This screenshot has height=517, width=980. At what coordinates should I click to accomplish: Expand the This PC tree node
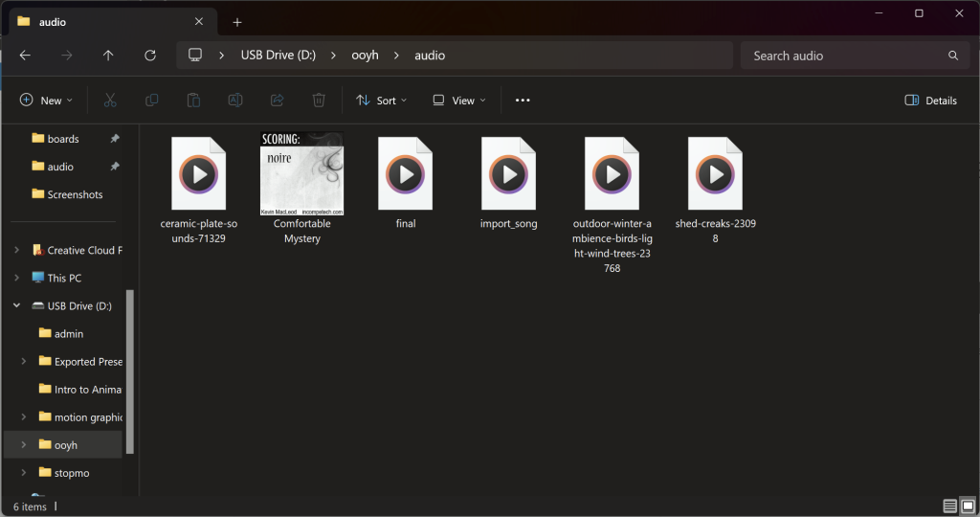click(17, 278)
